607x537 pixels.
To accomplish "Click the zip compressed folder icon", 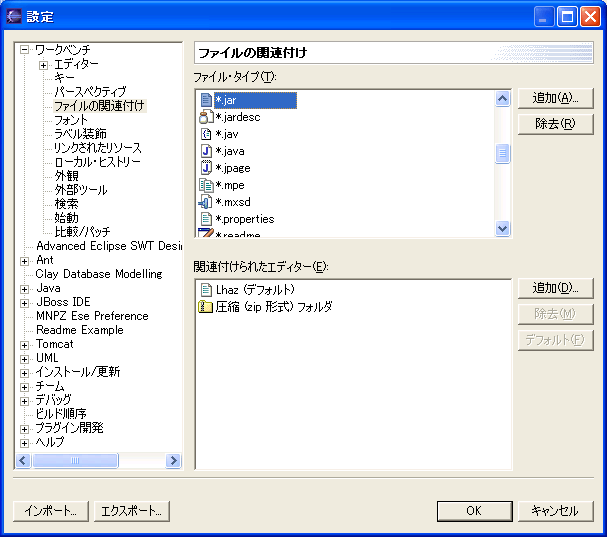I will pyautogui.click(x=205, y=307).
